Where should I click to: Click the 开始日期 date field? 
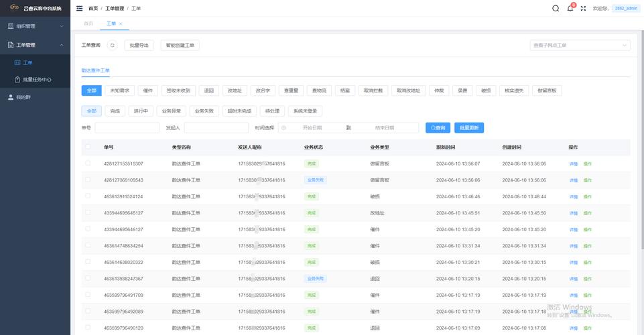pos(312,128)
